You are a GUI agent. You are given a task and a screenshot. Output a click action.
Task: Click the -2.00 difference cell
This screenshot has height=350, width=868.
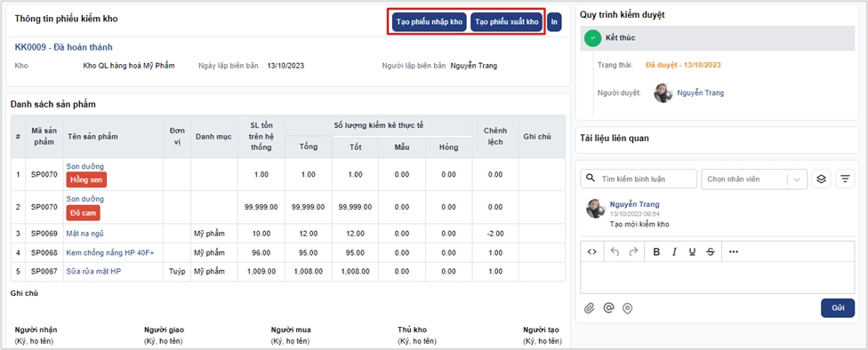coord(495,234)
